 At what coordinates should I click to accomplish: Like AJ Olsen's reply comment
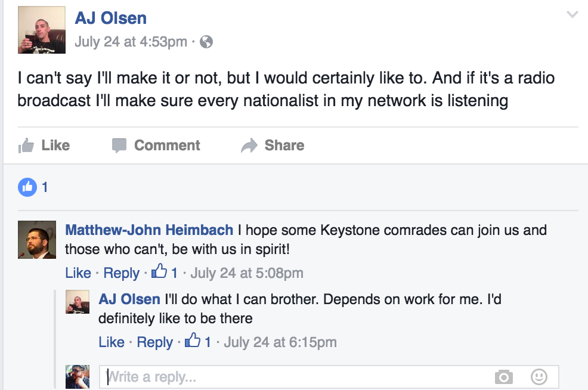pyautogui.click(x=112, y=342)
